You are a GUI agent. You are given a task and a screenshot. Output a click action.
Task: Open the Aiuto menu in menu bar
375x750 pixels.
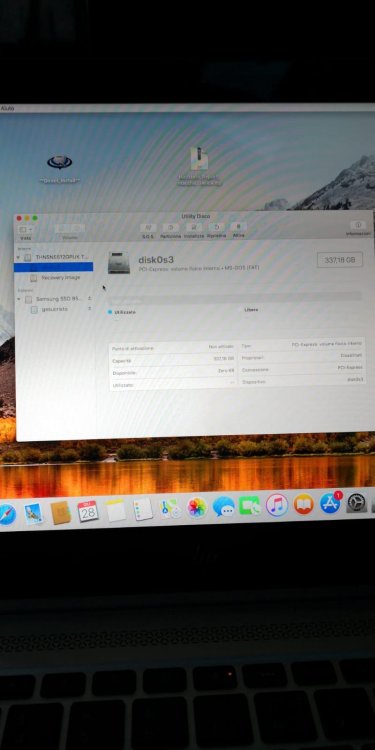tap(7, 108)
